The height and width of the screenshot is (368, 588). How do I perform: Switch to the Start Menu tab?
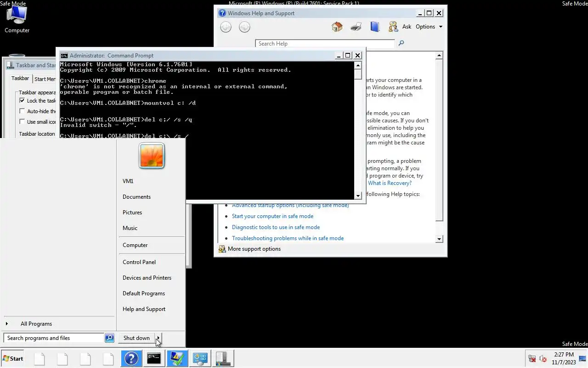pyautogui.click(x=45, y=79)
